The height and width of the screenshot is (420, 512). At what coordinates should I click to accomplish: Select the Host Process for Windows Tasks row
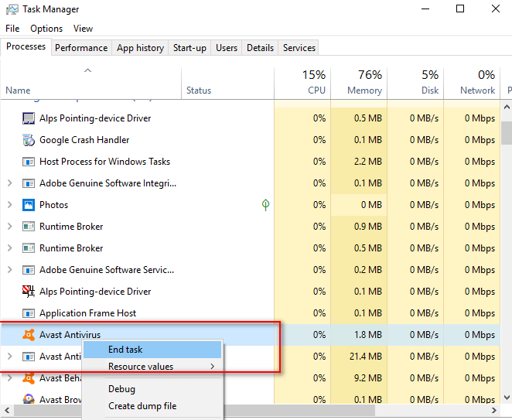coord(250,162)
